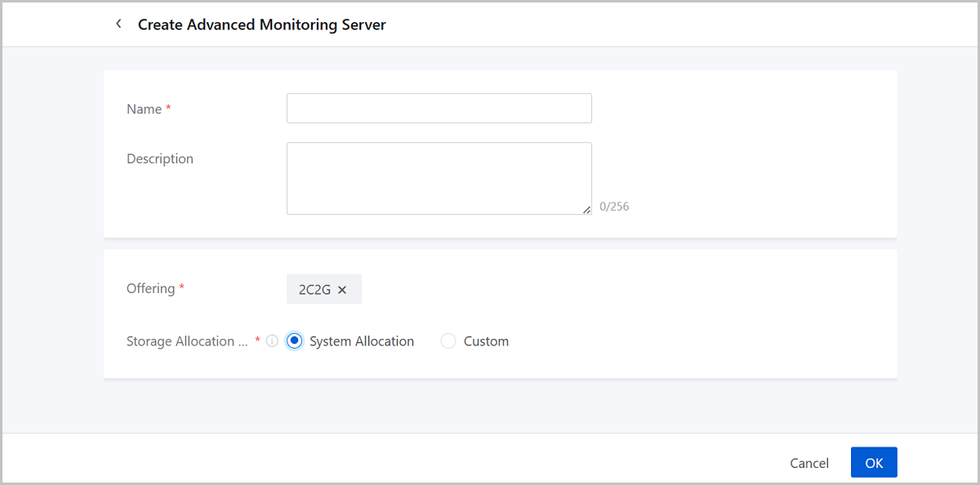Viewport: 980px width, 485px height.
Task: Click the info icon next to Storage Allocation
Action: click(x=273, y=341)
